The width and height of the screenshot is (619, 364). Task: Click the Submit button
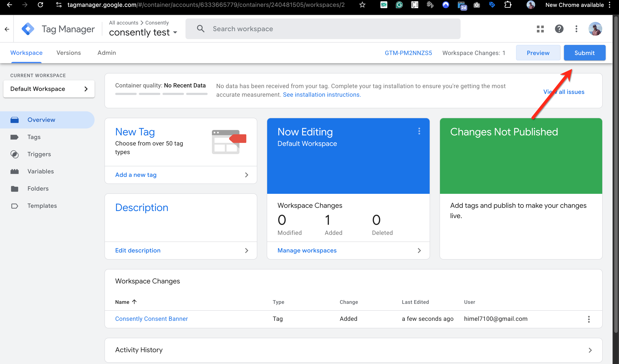(x=584, y=53)
